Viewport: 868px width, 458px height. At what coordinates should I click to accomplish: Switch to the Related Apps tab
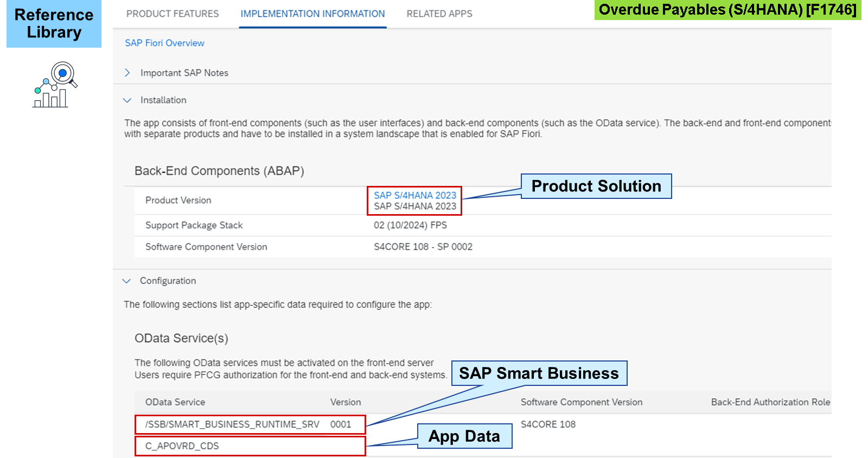[439, 14]
